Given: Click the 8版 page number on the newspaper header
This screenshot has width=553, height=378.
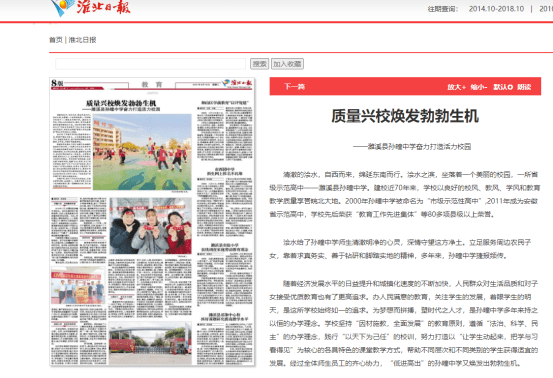Looking at the screenshot, I should click(57, 83).
